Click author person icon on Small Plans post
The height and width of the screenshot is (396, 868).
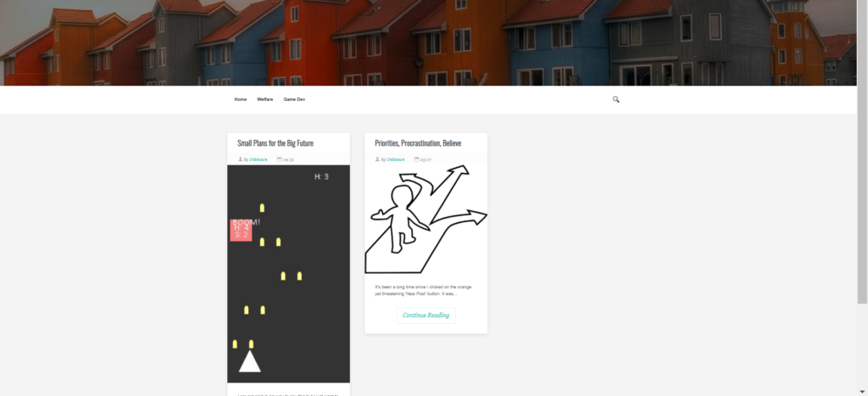pos(240,159)
